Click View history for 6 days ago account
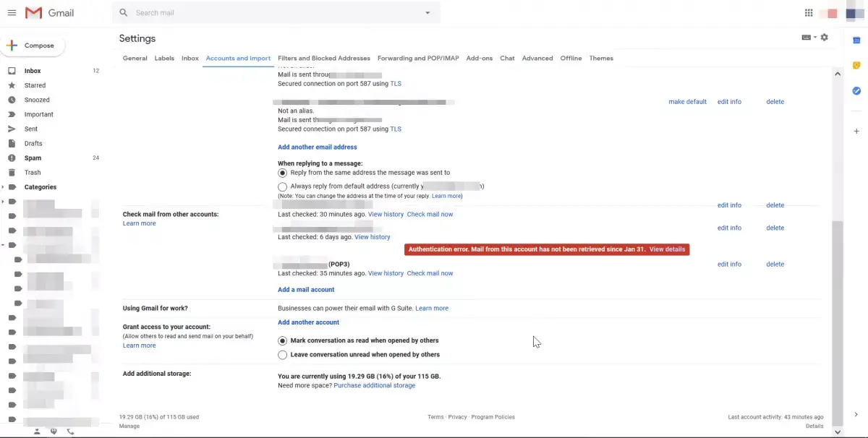The height and width of the screenshot is (438, 868). 372,237
